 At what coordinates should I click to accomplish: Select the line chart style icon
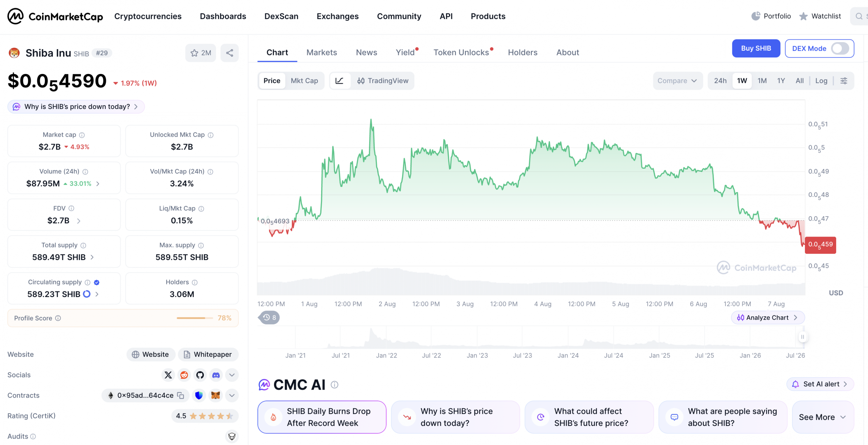point(339,81)
